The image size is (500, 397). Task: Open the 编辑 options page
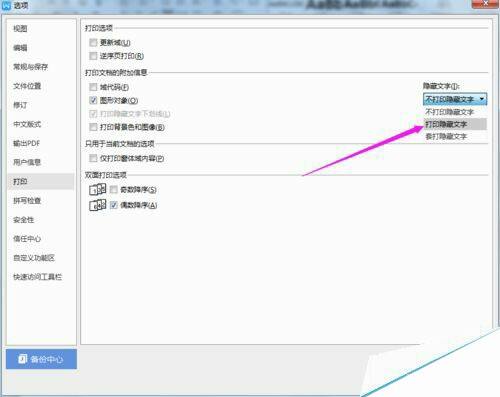pyautogui.click(x=20, y=48)
